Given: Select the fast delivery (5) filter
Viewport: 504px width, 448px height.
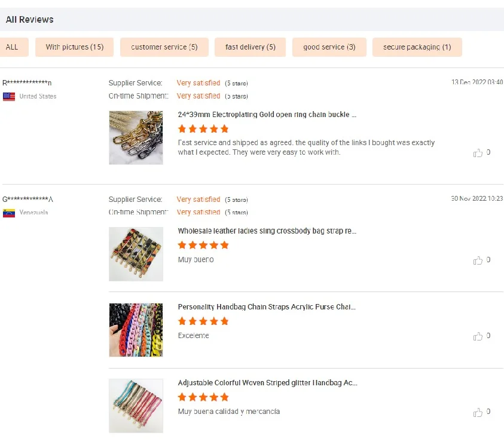Looking at the screenshot, I should (251, 47).
